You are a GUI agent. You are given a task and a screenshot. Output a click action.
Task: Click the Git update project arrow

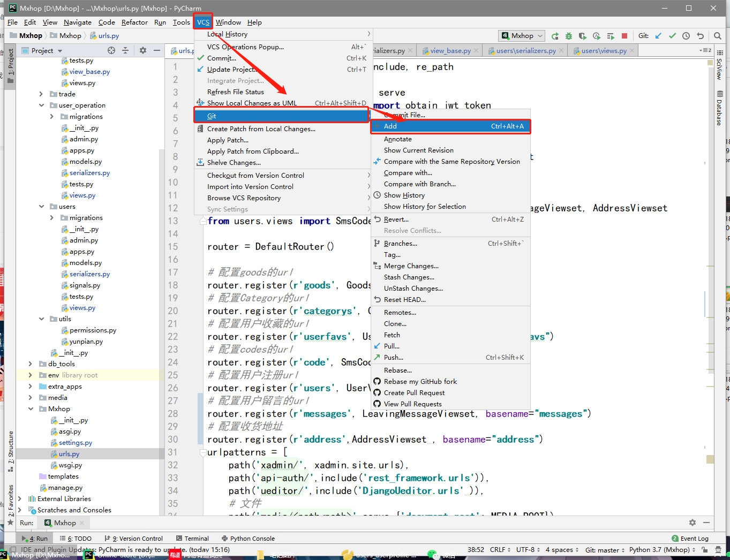658,36
